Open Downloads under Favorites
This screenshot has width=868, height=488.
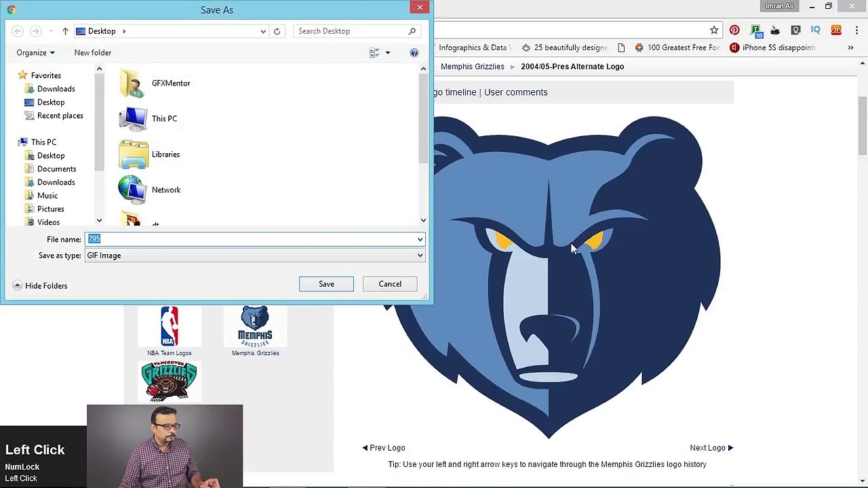[56, 89]
